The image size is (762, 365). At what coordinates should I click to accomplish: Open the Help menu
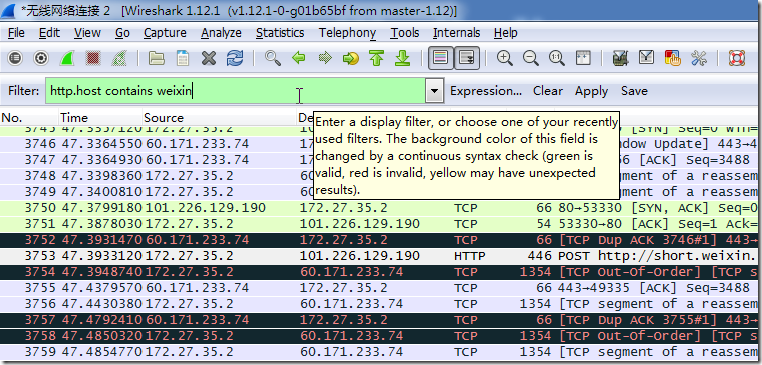(x=505, y=33)
